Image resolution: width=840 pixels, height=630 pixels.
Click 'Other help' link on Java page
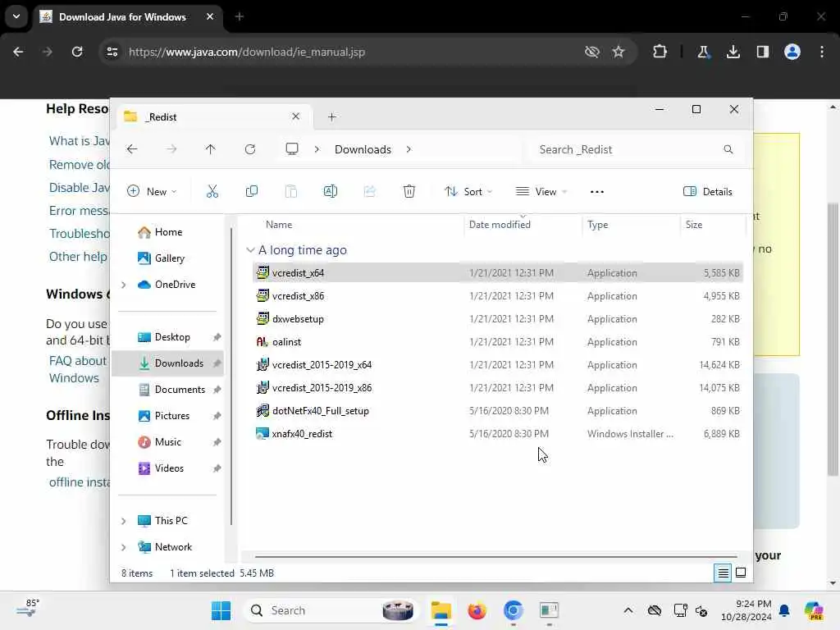(x=78, y=257)
